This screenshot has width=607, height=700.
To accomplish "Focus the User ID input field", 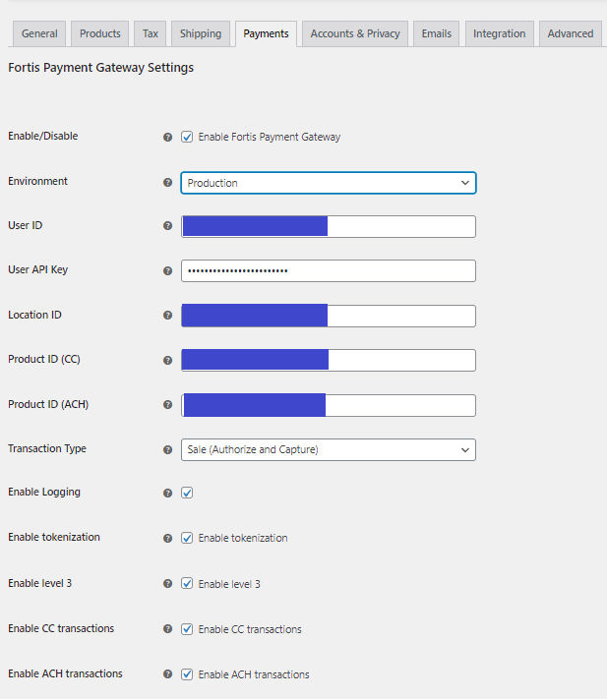I will click(329, 226).
